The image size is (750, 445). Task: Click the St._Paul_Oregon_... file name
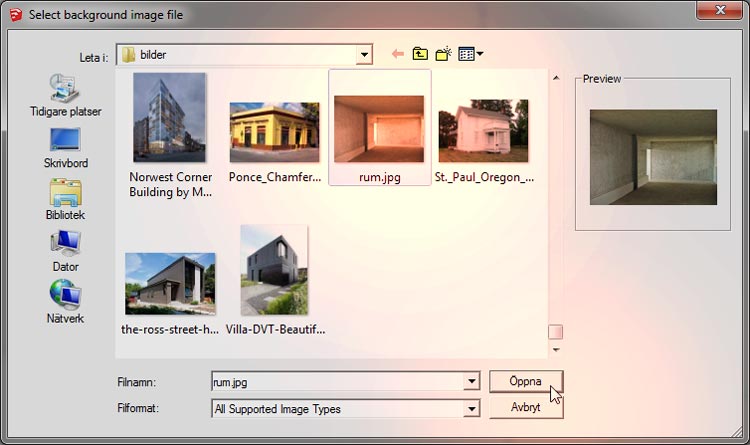[485, 177]
